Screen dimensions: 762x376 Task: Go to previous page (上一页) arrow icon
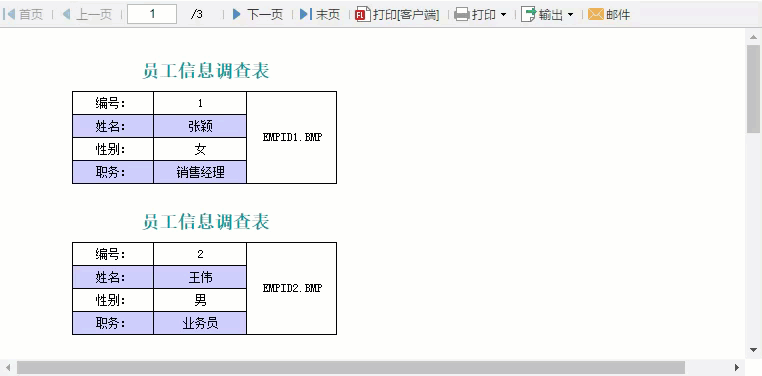(67, 14)
